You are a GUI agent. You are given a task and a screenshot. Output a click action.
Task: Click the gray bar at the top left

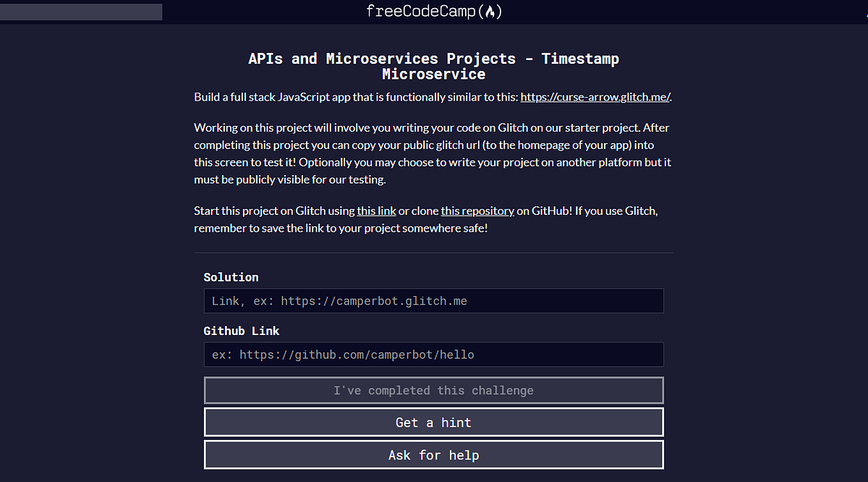(80, 12)
